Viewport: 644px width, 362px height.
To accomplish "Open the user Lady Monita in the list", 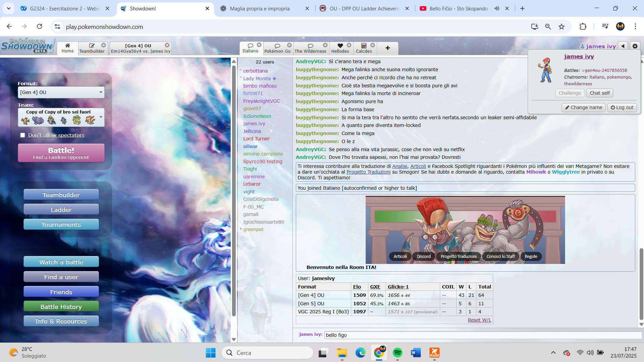I will [257, 78].
